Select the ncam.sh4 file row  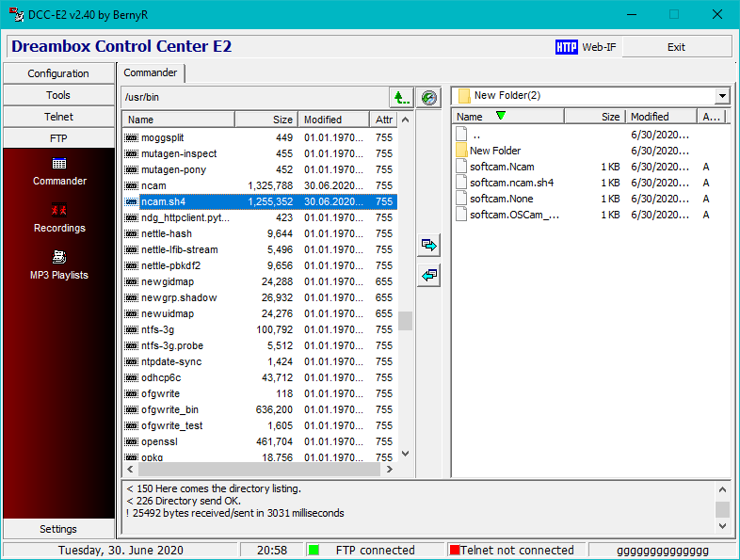point(260,202)
